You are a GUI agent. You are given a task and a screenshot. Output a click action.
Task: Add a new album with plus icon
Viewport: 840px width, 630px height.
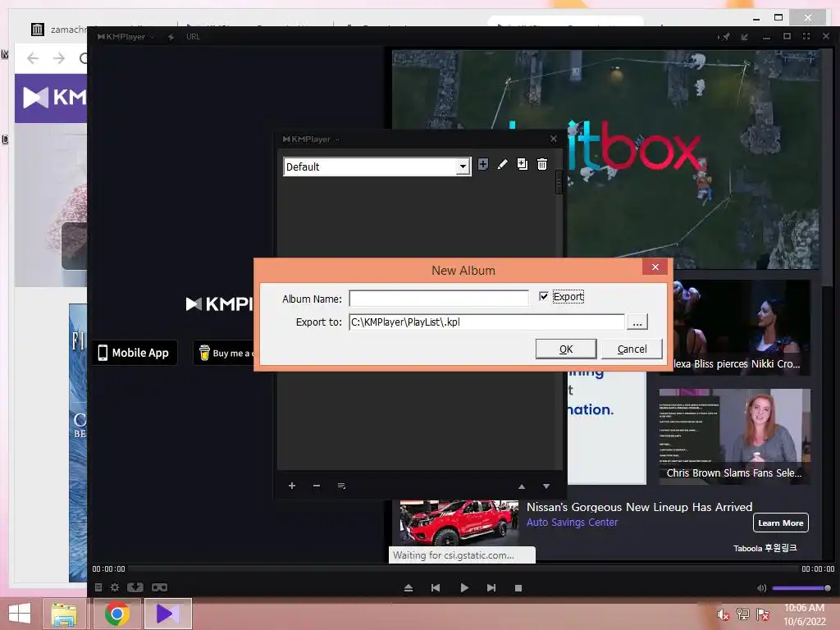tap(482, 164)
